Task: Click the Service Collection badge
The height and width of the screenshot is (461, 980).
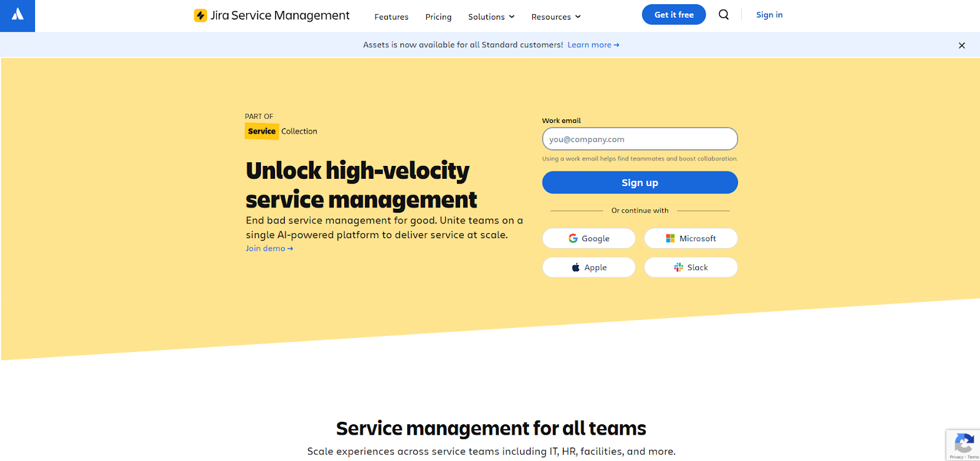Action: point(281,131)
